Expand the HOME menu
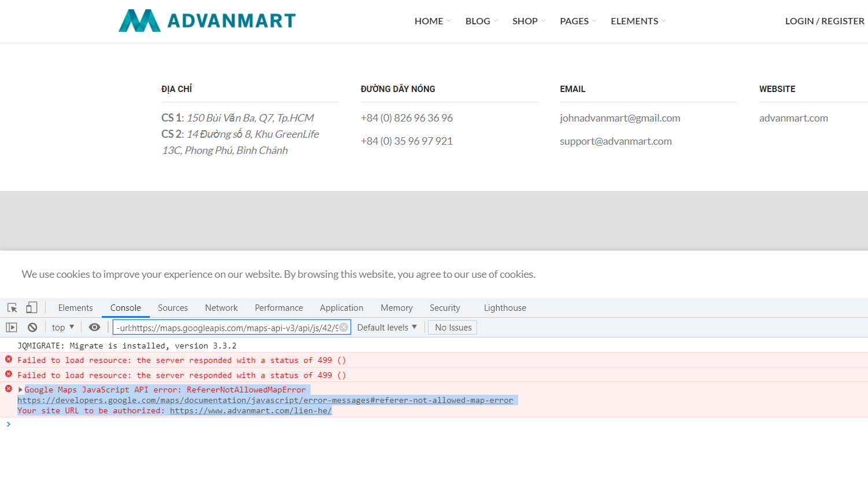The height and width of the screenshot is (492, 868). coord(433,21)
